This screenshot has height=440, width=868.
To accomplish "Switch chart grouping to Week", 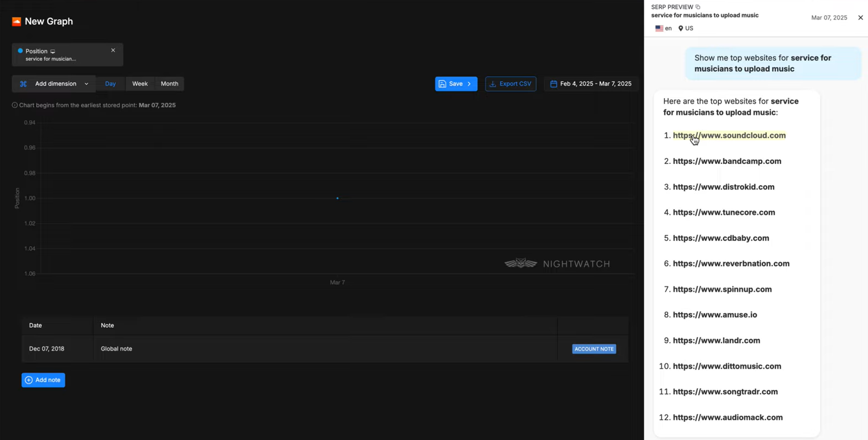I will (x=140, y=84).
